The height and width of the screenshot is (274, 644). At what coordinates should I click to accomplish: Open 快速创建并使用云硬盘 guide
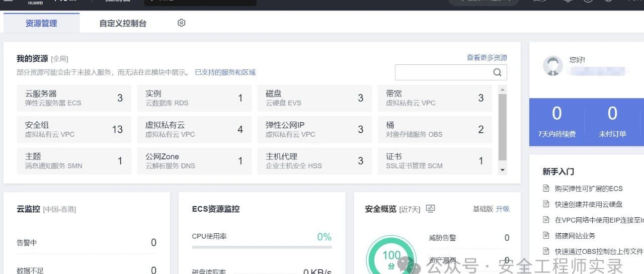coord(589,204)
